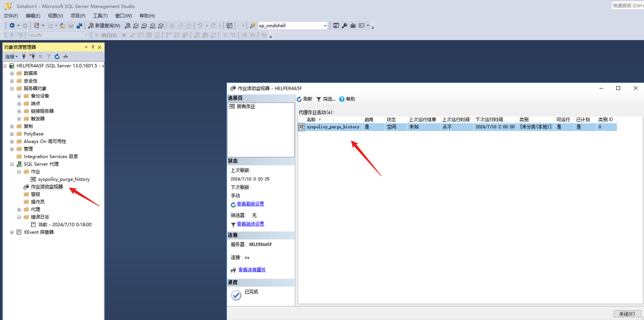Select the syspolicy_purge_history row in job grid
This screenshot has width=644, height=320.
(x=333, y=127)
